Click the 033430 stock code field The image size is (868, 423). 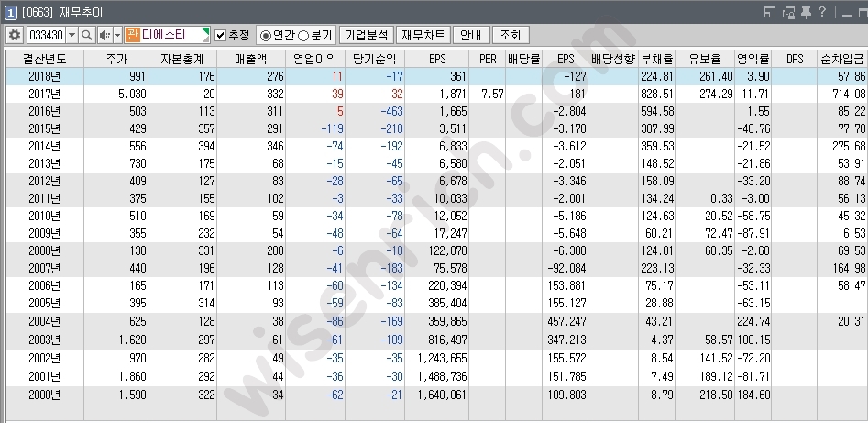[x=47, y=35]
